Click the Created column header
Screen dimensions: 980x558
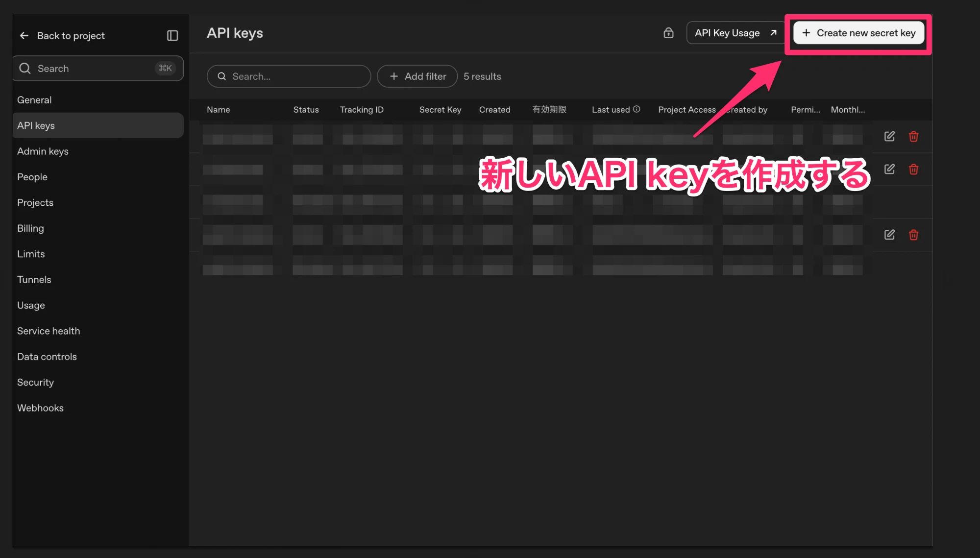coord(494,110)
